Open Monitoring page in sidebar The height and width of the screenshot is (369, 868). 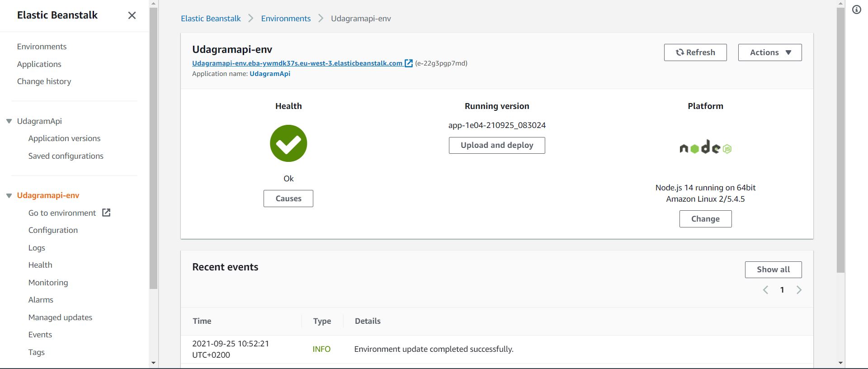pyautogui.click(x=48, y=283)
